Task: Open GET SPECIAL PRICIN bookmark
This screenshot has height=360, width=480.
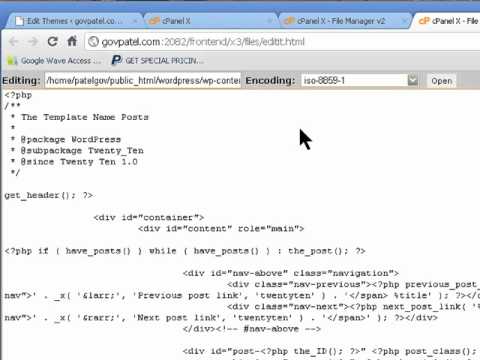Action: click(x=157, y=61)
